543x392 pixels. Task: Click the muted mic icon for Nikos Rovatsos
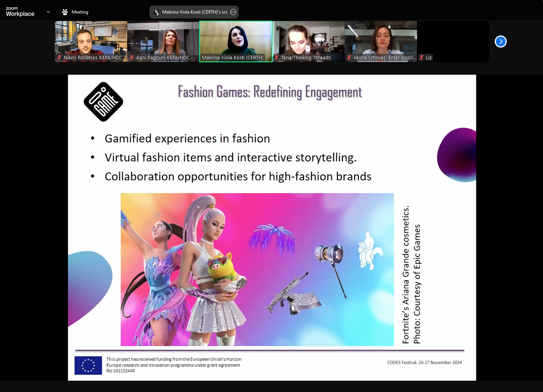(x=59, y=58)
